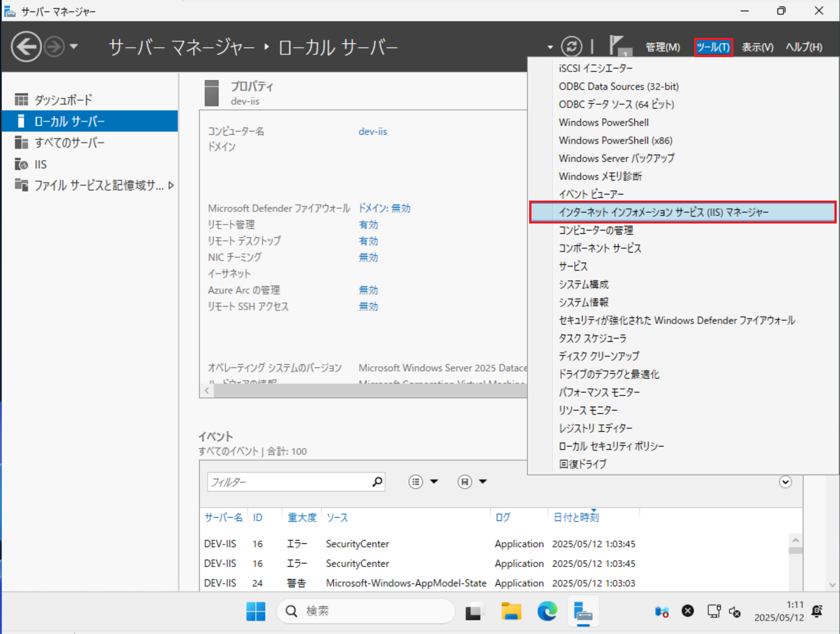
Task: Click the back navigation arrow
Action: click(x=26, y=47)
